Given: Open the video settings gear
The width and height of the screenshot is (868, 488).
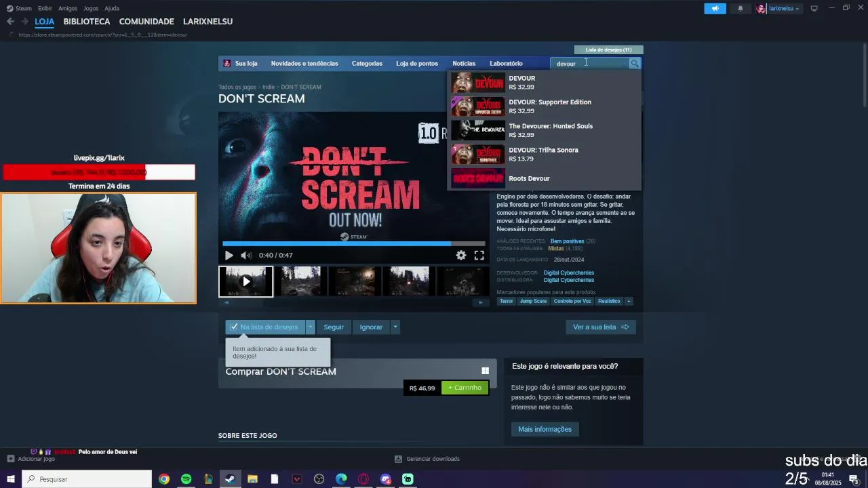Looking at the screenshot, I should click(461, 256).
